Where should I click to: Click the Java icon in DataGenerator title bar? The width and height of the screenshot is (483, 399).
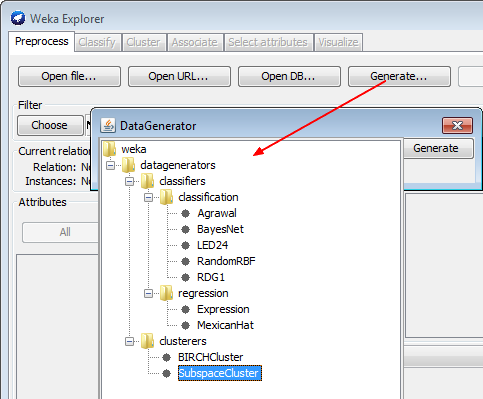(x=108, y=126)
